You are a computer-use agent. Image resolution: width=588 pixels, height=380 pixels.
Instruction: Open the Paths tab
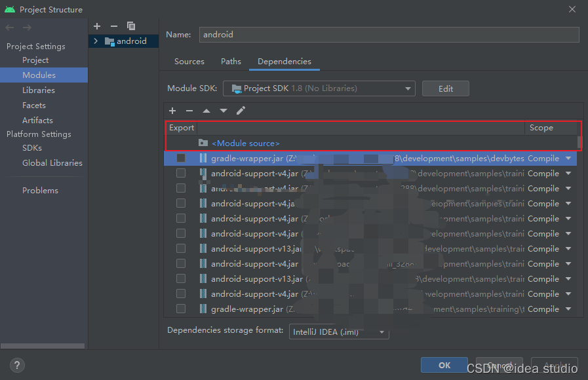(231, 61)
